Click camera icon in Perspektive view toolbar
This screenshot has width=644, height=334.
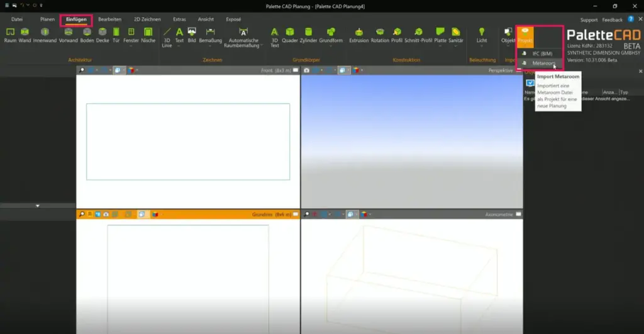[306, 70]
